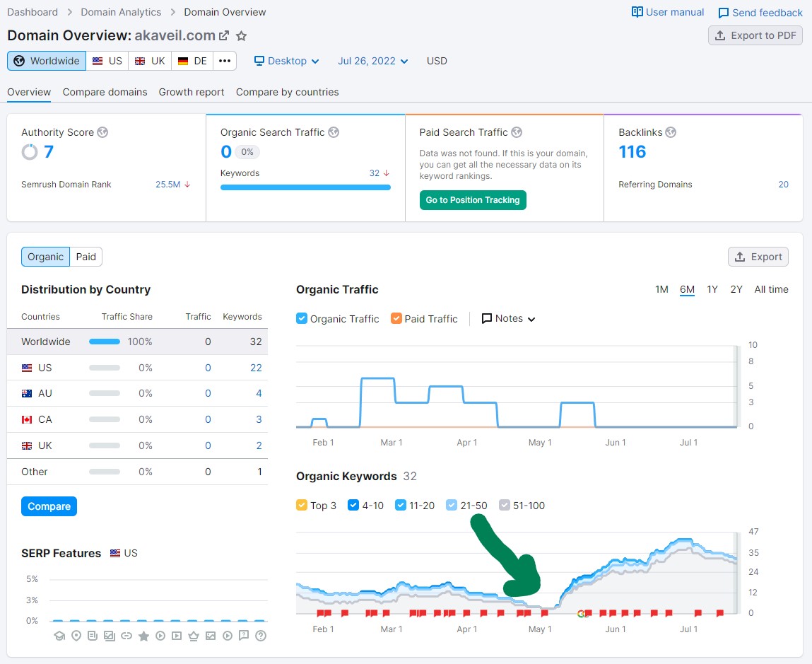Click the globe icon next to Authority Score
The image size is (812, 664).
tap(102, 132)
